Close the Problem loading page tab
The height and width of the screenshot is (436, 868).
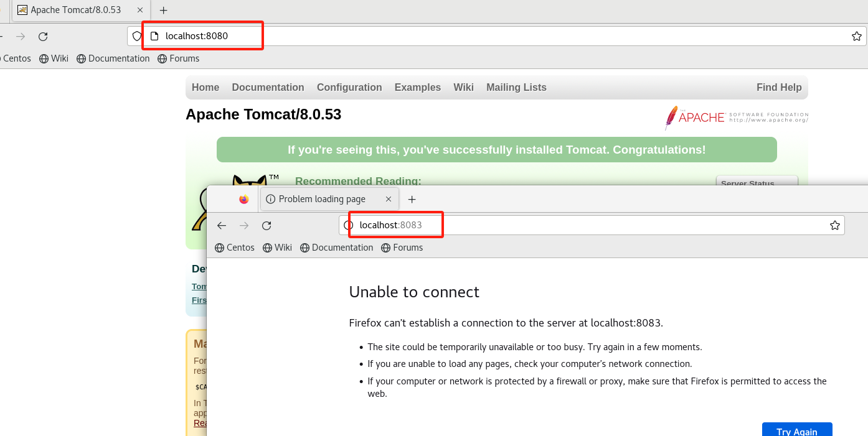click(x=389, y=199)
